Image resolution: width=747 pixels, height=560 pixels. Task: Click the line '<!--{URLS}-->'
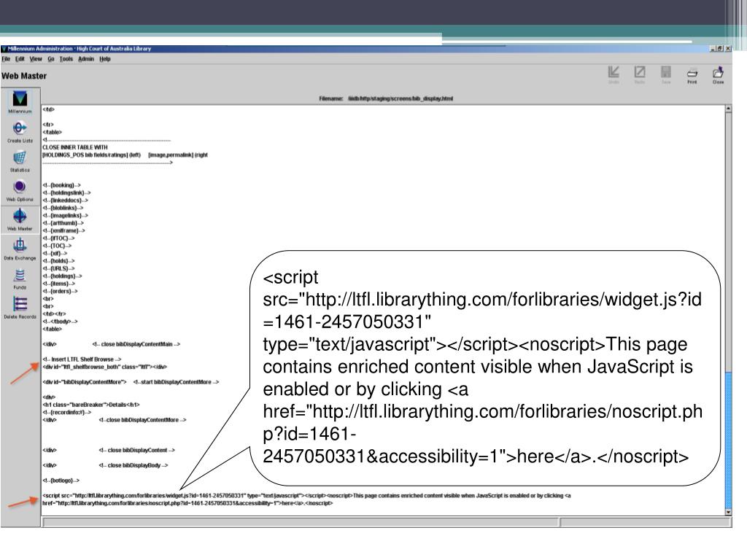tap(58, 268)
